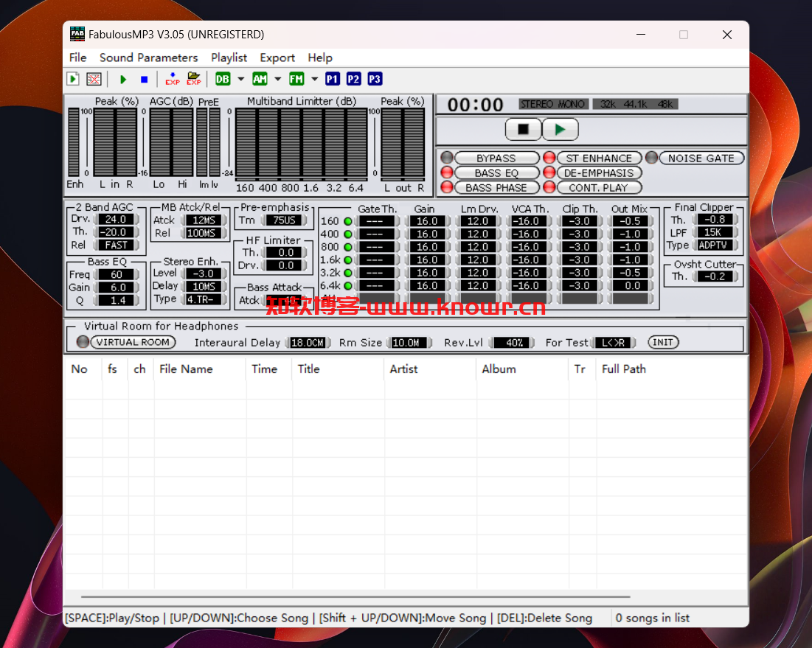The height and width of the screenshot is (648, 812).
Task: Click the MB Atck 12MS value
Action: pyautogui.click(x=204, y=220)
